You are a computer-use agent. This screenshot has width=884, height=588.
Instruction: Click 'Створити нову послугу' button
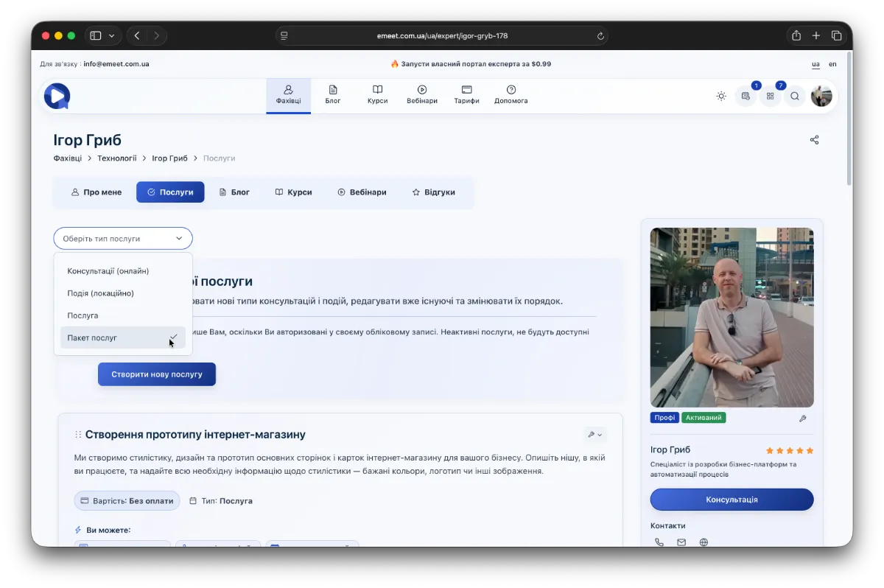157,374
